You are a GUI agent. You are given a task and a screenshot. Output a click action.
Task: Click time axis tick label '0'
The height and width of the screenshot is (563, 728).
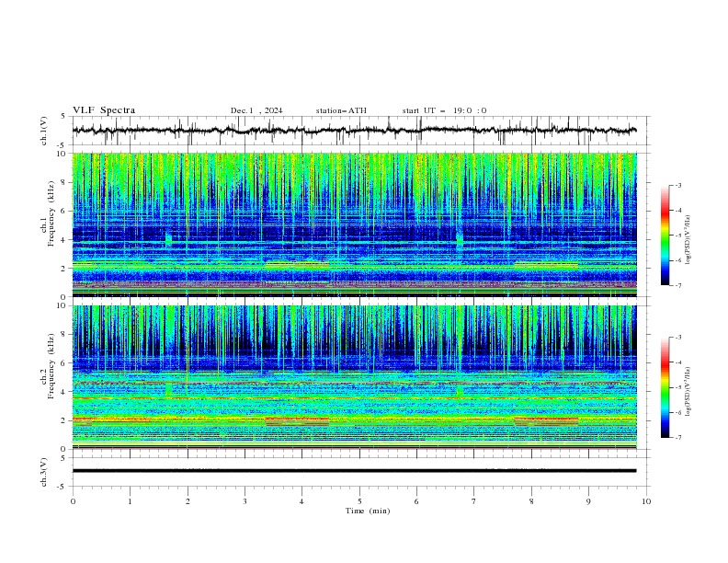(x=73, y=501)
